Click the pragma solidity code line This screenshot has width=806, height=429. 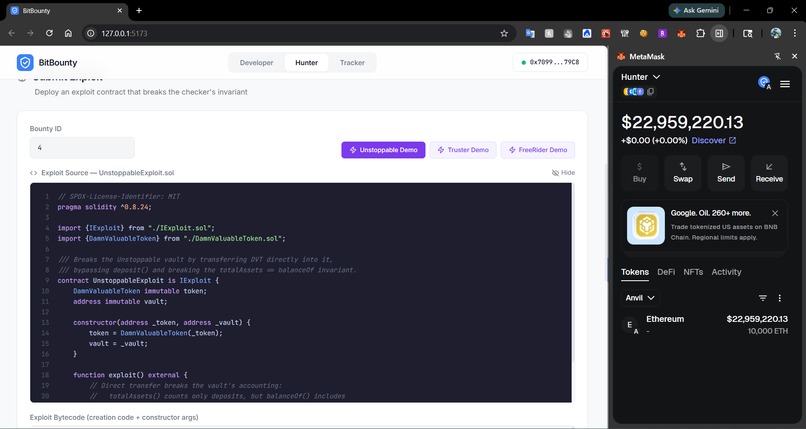(x=104, y=207)
